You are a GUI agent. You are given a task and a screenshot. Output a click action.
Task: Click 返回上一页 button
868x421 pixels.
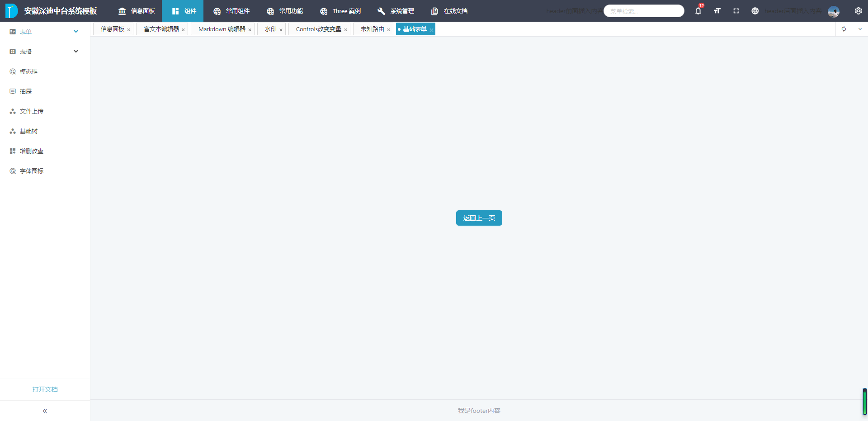pos(479,218)
